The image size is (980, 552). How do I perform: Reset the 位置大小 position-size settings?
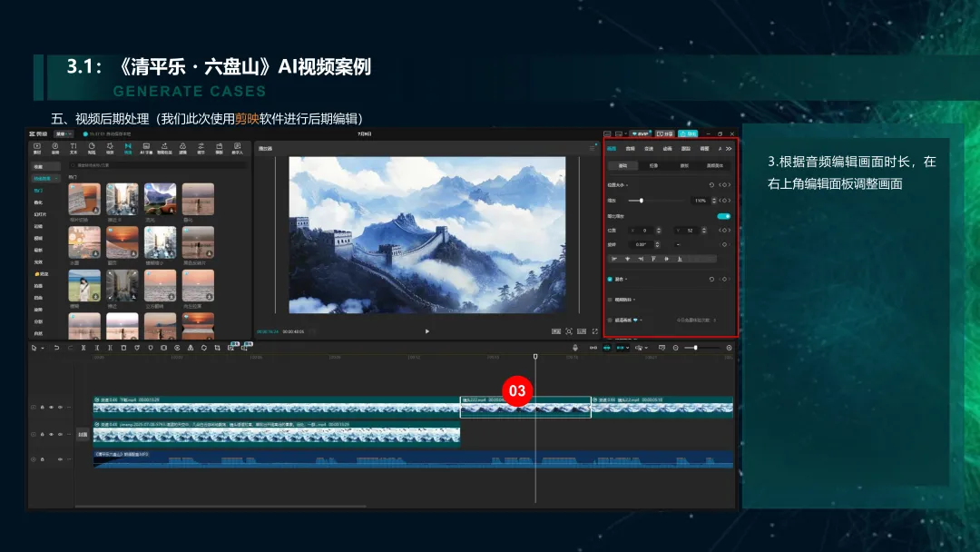(x=711, y=185)
